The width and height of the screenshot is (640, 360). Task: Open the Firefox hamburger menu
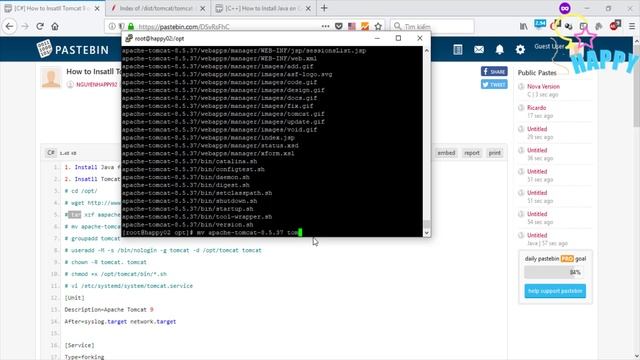632,27
